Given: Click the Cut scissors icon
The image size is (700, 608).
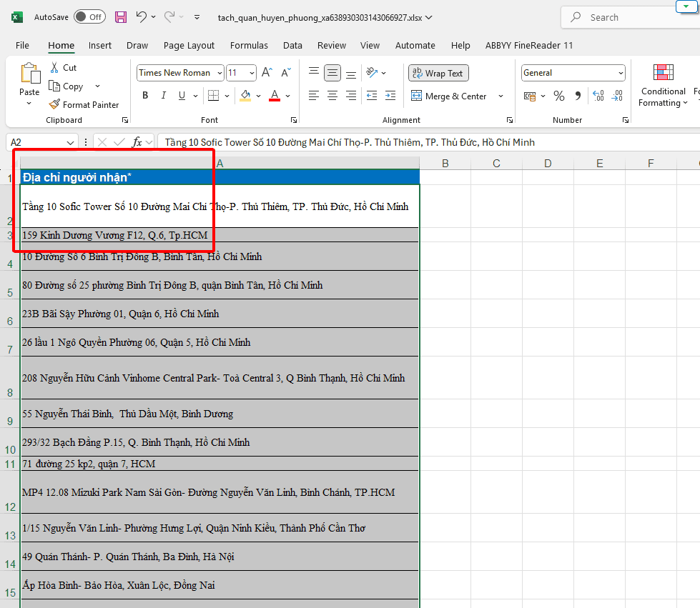Looking at the screenshot, I should click(x=55, y=67).
